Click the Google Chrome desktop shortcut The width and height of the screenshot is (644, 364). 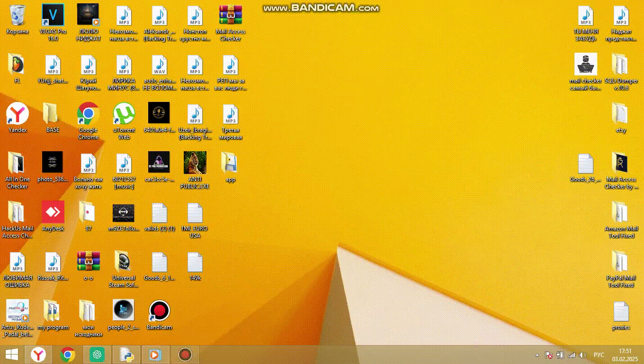pyautogui.click(x=88, y=115)
